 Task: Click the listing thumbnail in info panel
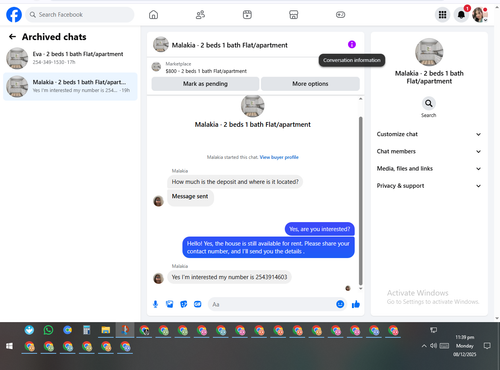(429, 52)
